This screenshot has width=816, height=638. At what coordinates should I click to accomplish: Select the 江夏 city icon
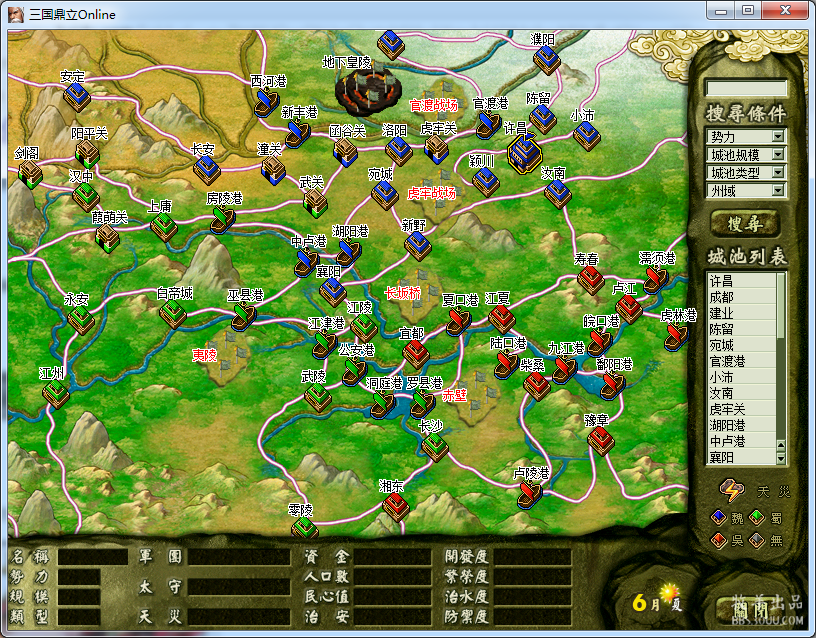[x=502, y=318]
